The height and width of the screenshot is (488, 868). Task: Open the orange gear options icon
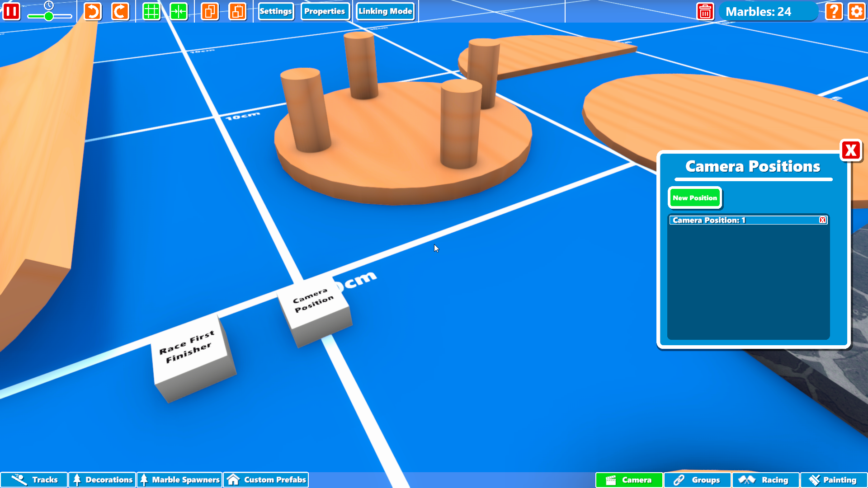857,11
